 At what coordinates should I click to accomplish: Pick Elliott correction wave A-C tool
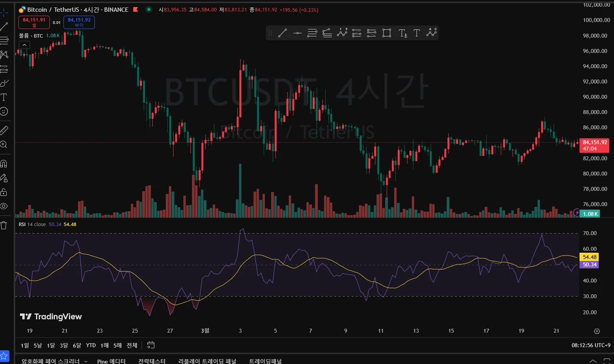pyautogui.click(x=431, y=33)
